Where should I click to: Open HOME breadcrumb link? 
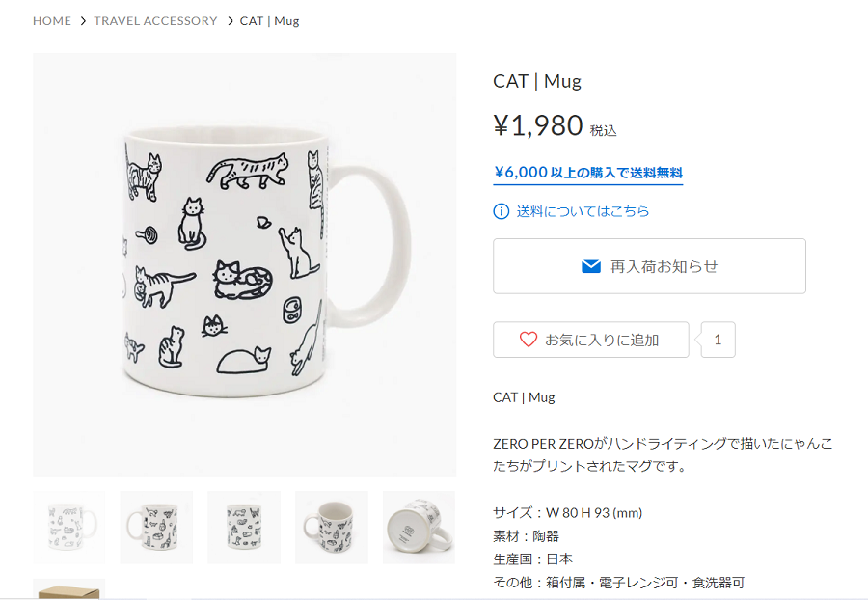point(52,21)
